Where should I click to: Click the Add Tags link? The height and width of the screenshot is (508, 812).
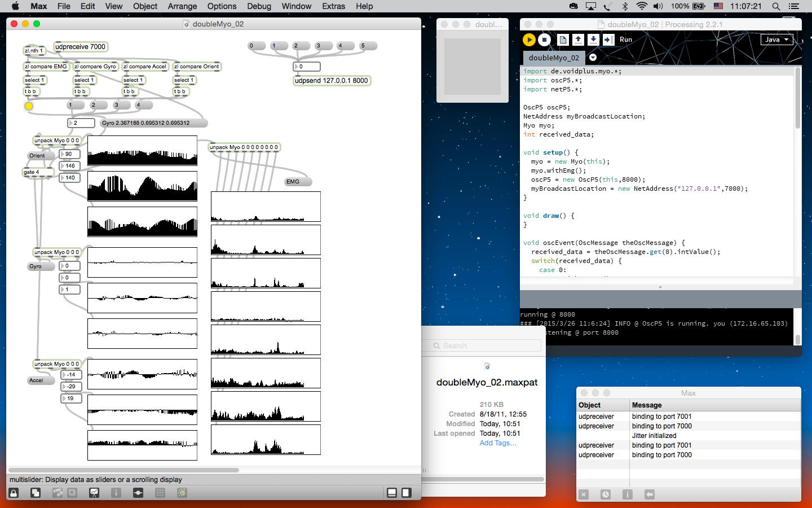497,443
